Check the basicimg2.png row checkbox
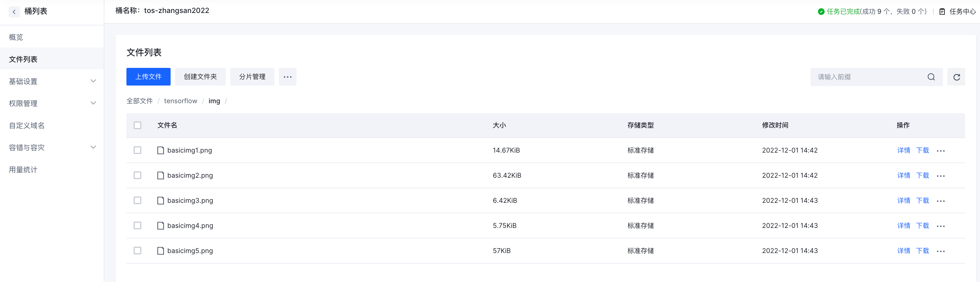 (x=137, y=175)
